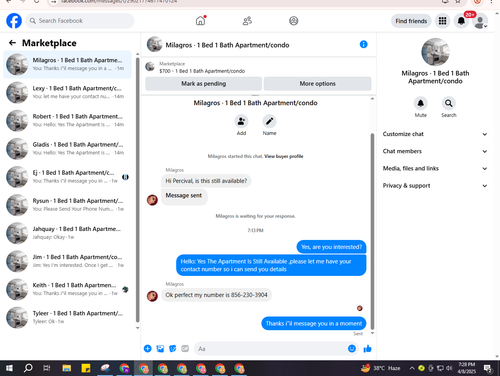Attach a photo in composer

pyautogui.click(x=160, y=349)
